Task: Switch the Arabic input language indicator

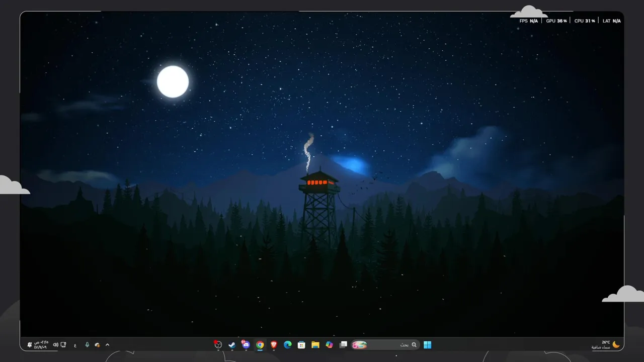Action: tap(75, 345)
